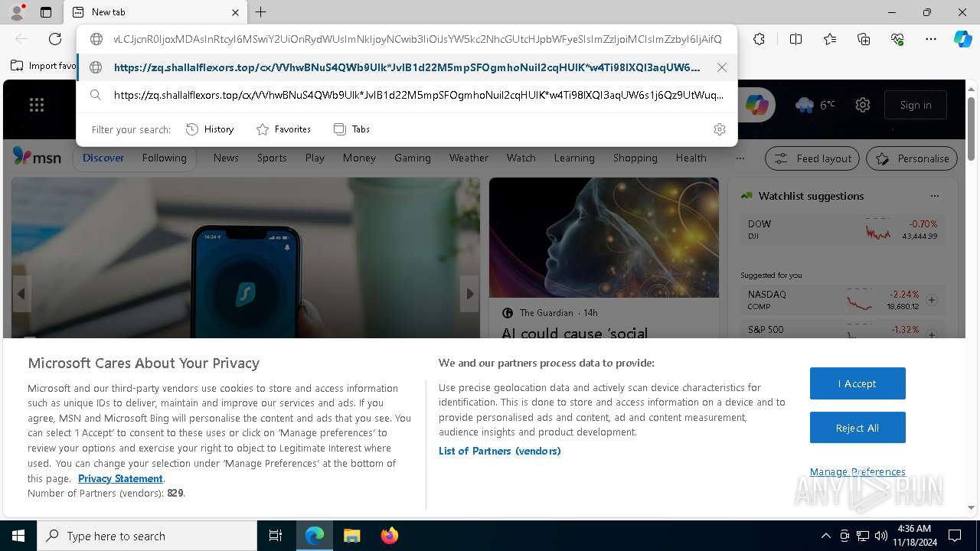Open the weather widget showing 6°C
The width and height of the screenshot is (980, 551).
[x=815, y=105]
